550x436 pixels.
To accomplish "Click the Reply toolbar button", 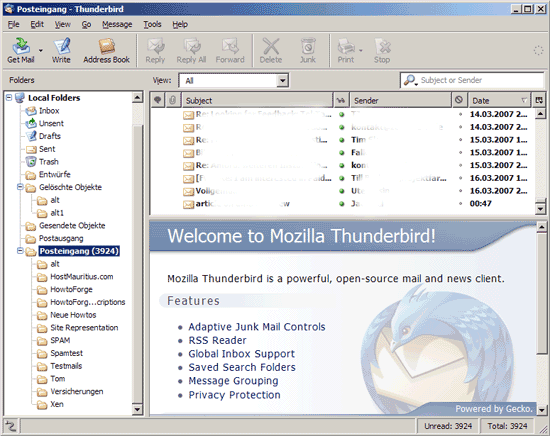I will click(155, 50).
